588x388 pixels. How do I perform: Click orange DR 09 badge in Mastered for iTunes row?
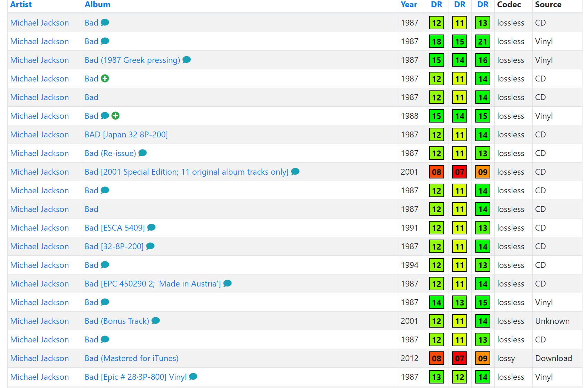(483, 358)
